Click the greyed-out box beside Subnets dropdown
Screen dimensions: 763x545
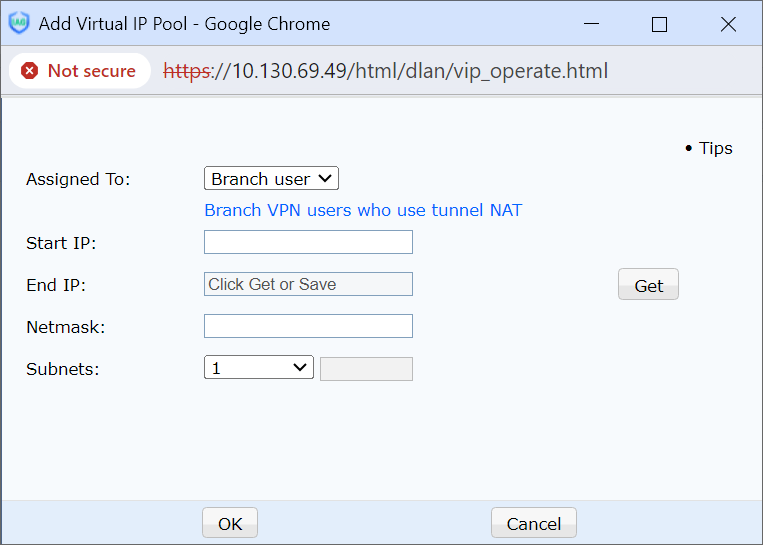pos(366,369)
